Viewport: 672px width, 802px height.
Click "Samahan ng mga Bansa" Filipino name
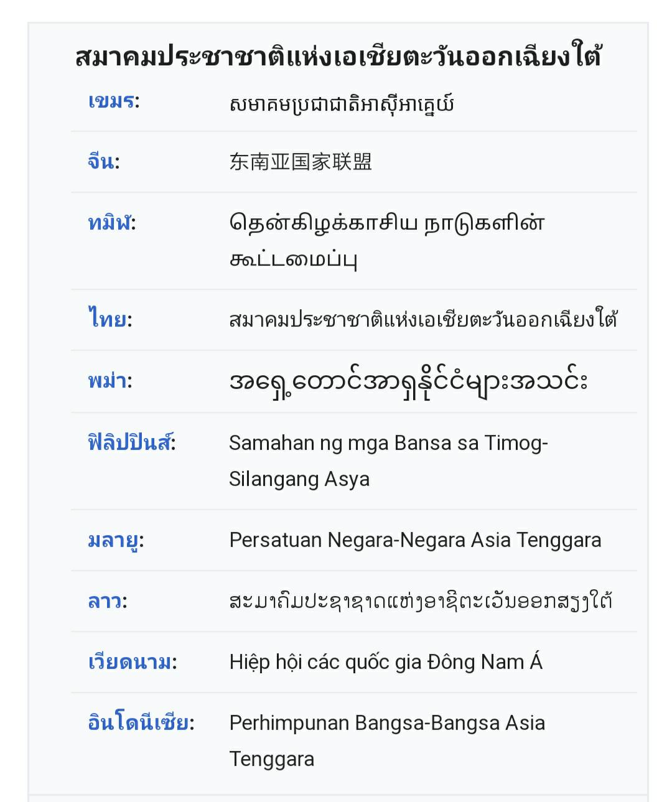(388, 460)
